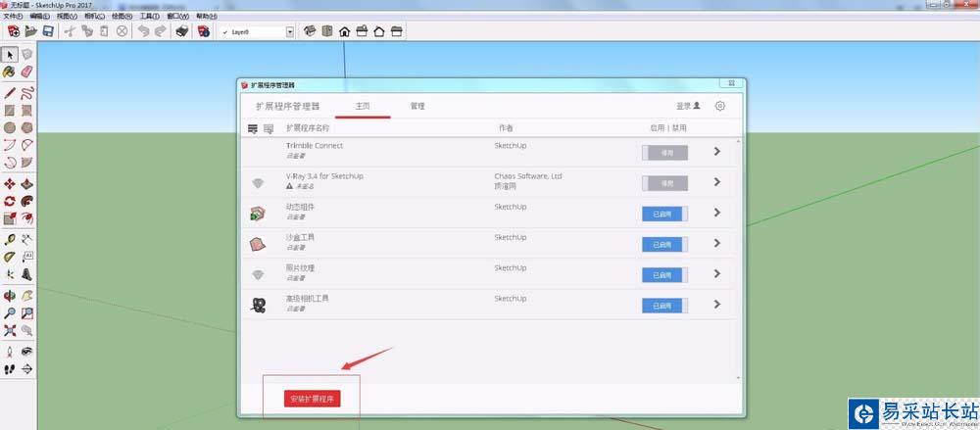Click the Zoom Extents tool

(x=10, y=330)
